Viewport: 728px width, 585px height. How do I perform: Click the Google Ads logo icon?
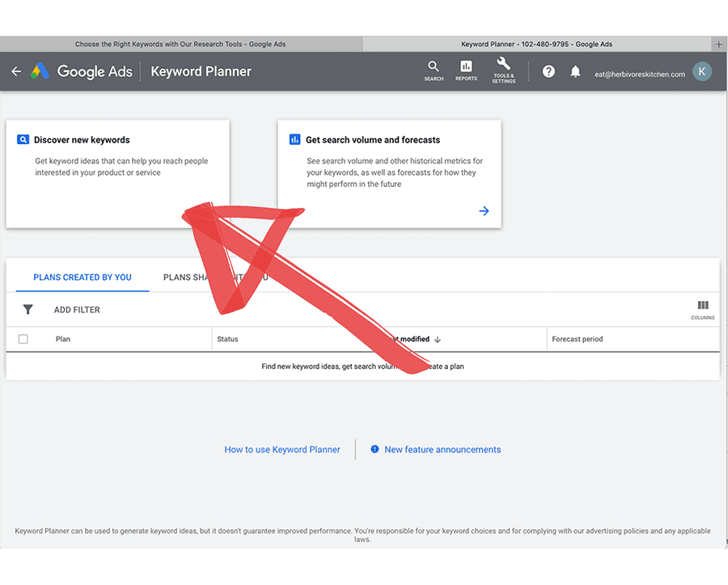coord(40,71)
